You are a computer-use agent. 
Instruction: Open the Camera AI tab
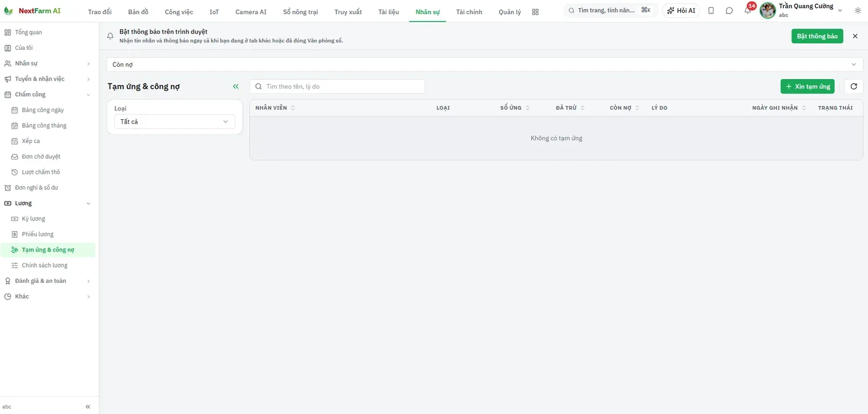click(x=251, y=12)
